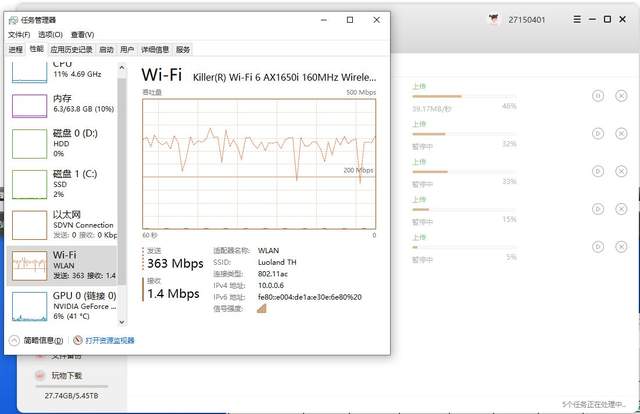This screenshot has width=640, height=414.
Task: Click the Luoland TH SSID value
Action: pos(277,262)
